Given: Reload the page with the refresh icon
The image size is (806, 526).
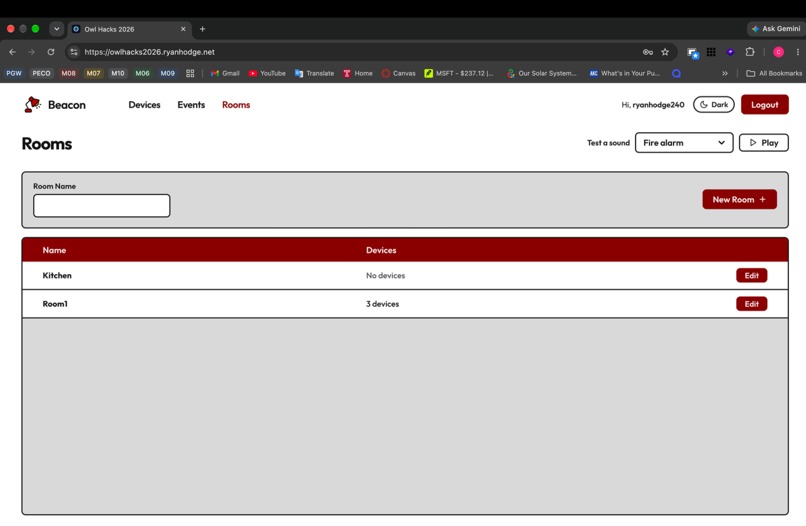Looking at the screenshot, I should 50,52.
